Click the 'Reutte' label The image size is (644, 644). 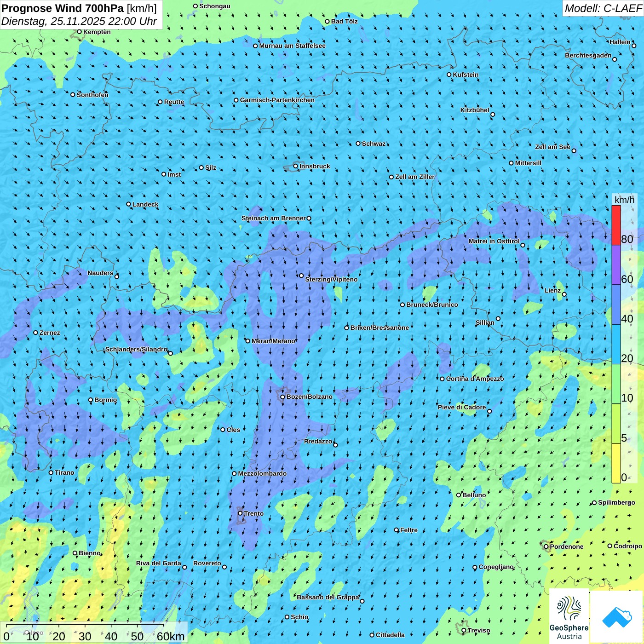pyautogui.click(x=174, y=102)
